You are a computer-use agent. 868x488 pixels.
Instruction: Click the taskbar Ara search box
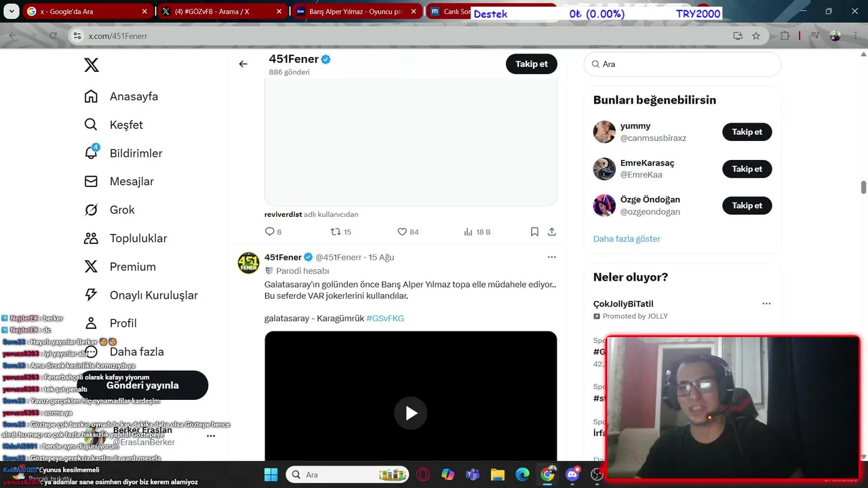click(348, 474)
